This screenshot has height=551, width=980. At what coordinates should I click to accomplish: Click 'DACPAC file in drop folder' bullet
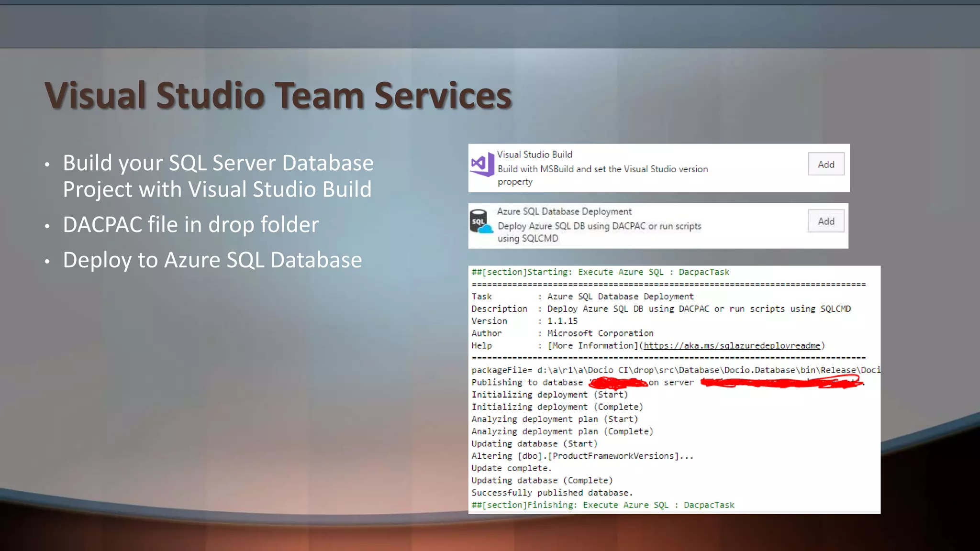point(191,224)
